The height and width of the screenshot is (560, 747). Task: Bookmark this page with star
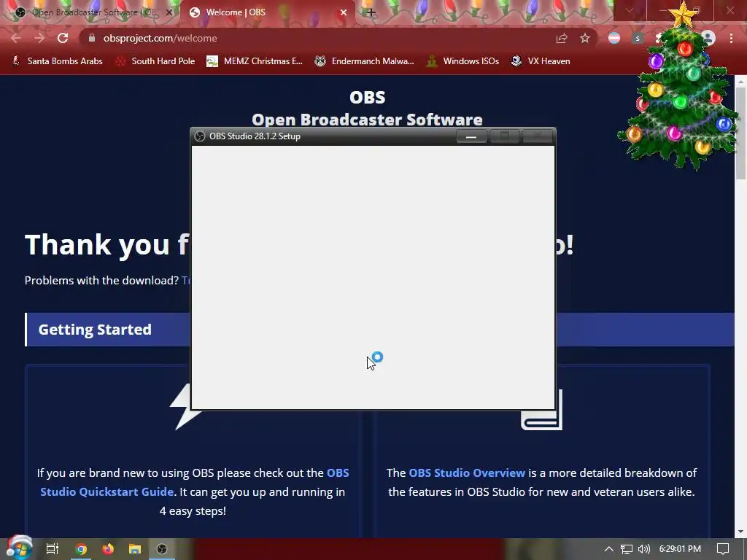coord(585,38)
